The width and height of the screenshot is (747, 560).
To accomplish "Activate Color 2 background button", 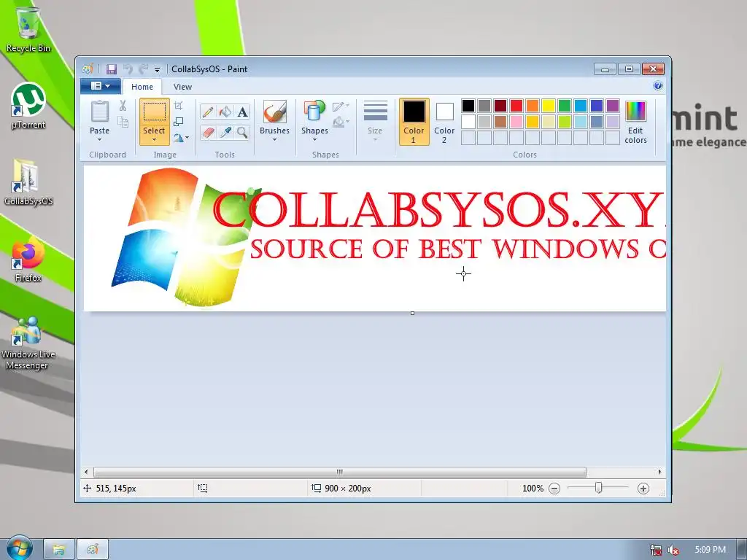I will pyautogui.click(x=444, y=122).
